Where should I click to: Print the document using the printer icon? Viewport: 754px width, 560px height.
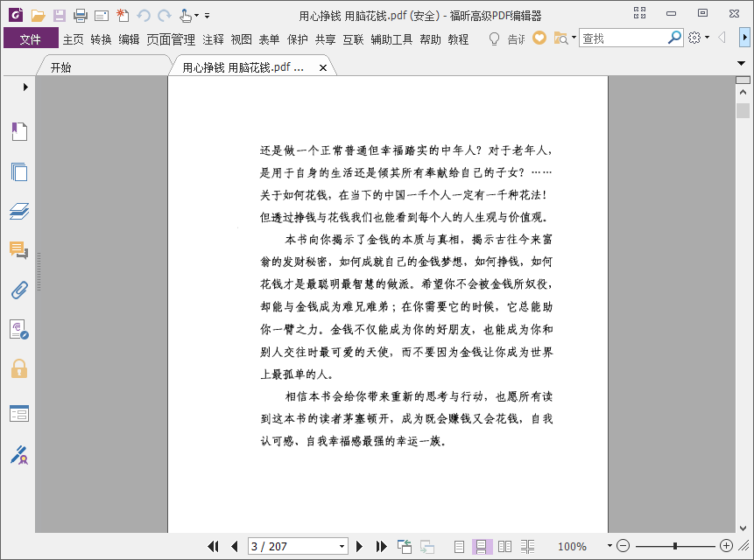click(81, 16)
